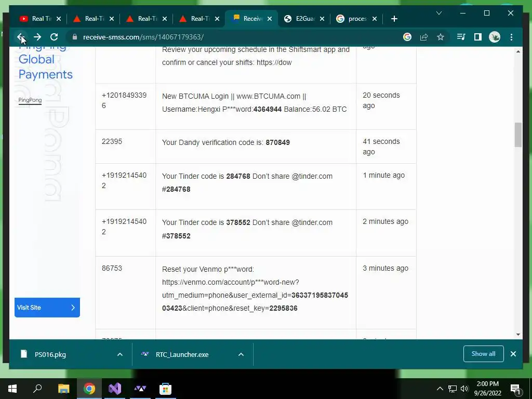Open Microsoft Store from taskbar
This screenshot has height=399, width=532.
165,389
